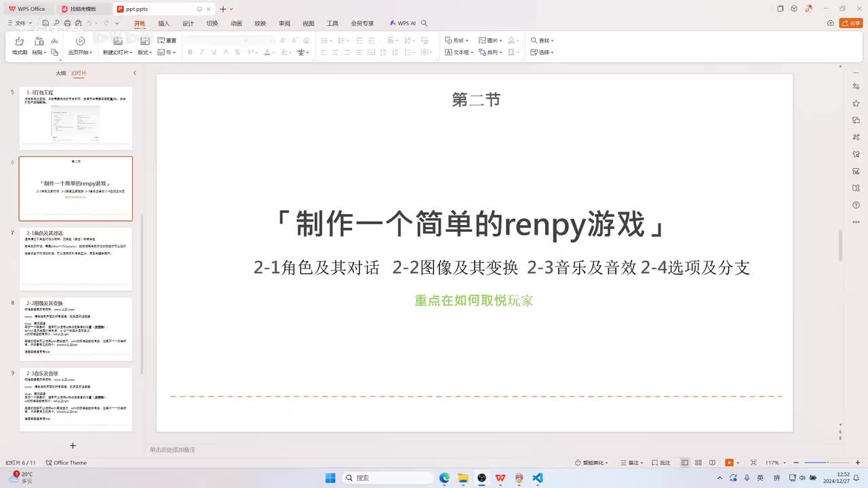Switch to reading view icon
868x488 pixels.
[712, 462]
